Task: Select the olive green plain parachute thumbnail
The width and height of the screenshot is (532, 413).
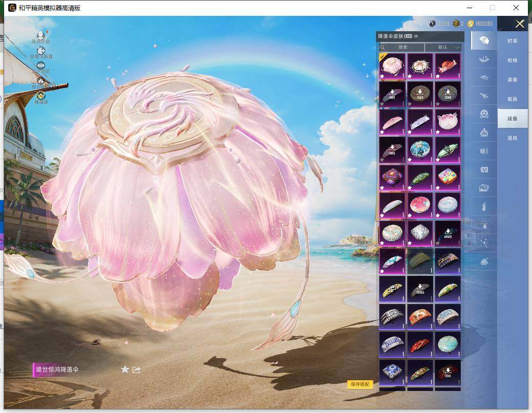Action: click(420, 260)
